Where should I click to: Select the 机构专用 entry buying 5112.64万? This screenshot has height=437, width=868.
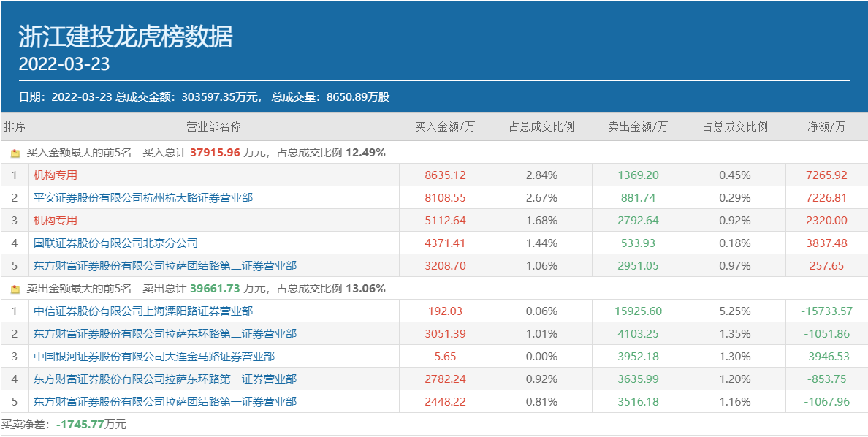click(x=56, y=221)
